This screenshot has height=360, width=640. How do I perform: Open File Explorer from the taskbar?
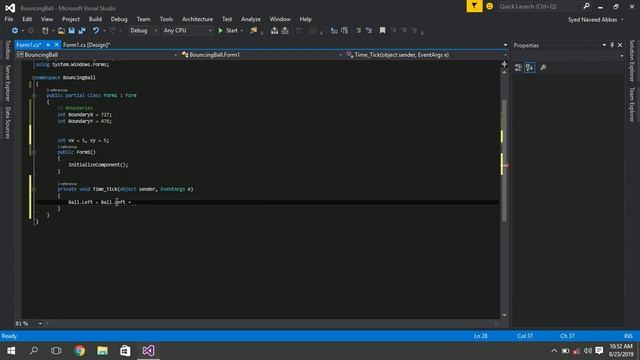coord(102,351)
